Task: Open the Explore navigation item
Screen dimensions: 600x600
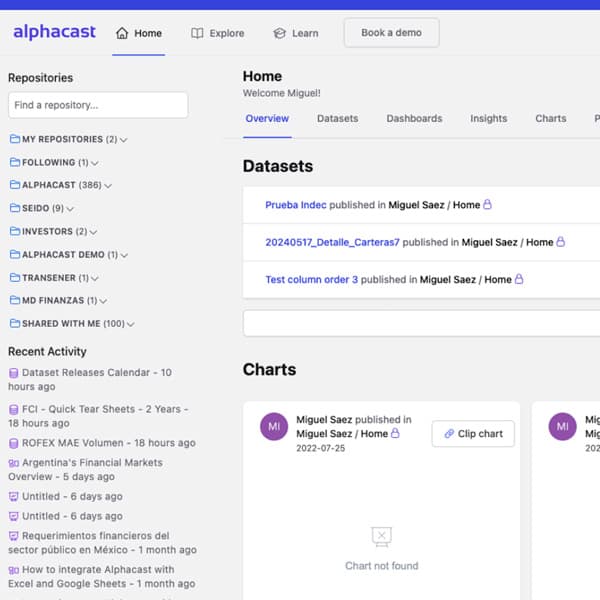Action: tap(217, 33)
